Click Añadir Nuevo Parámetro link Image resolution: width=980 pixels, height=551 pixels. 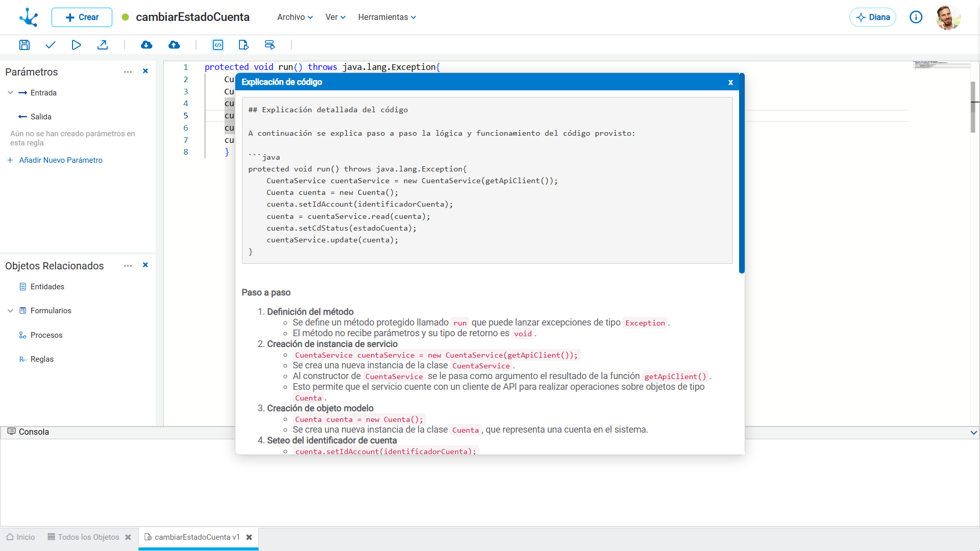pos(60,160)
